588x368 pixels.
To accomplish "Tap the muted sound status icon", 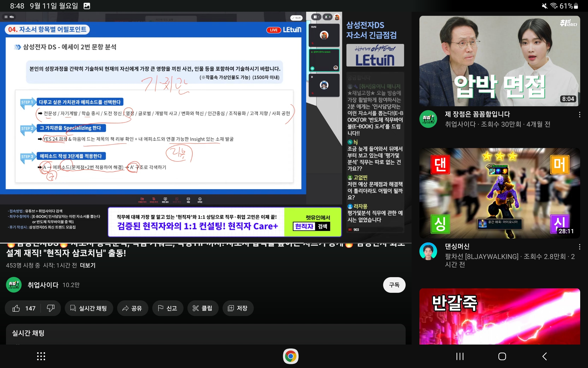I will click(545, 6).
